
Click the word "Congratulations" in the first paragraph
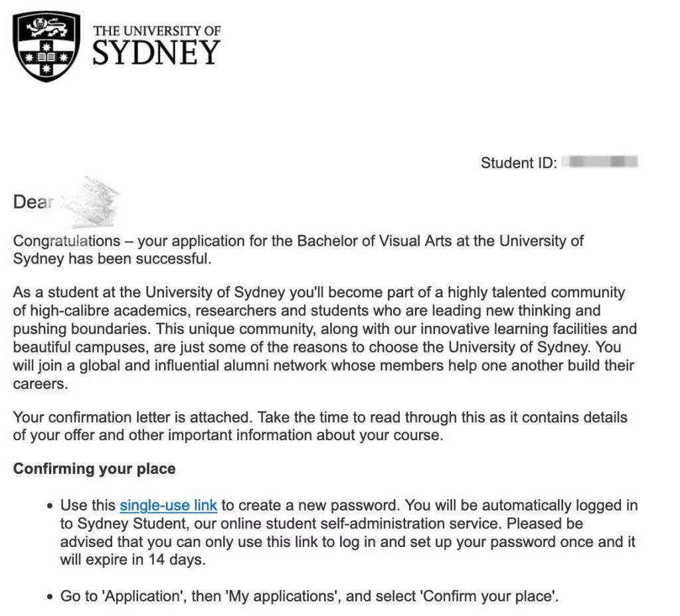click(x=66, y=241)
